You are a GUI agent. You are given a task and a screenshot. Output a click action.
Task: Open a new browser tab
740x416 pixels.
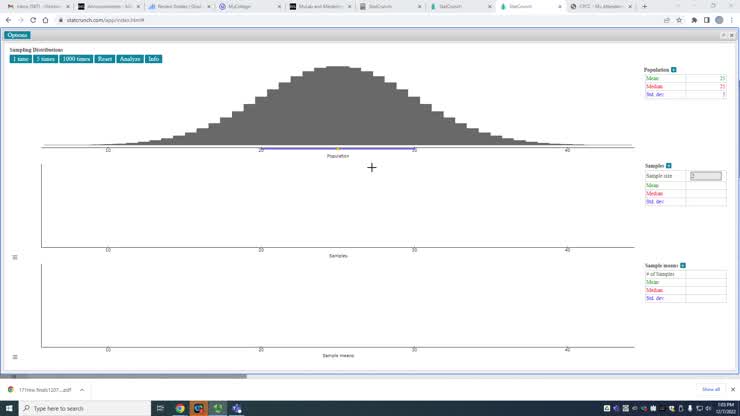coord(644,6)
